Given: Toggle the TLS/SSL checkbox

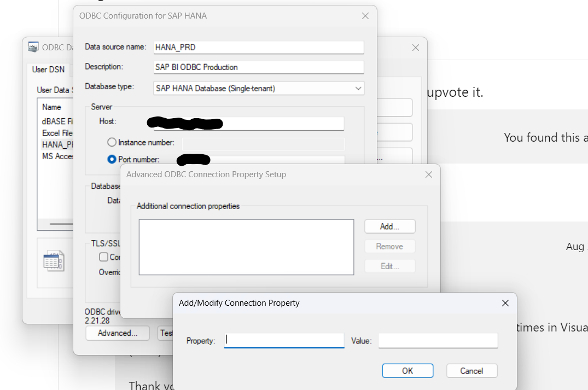Looking at the screenshot, I should 103,257.
